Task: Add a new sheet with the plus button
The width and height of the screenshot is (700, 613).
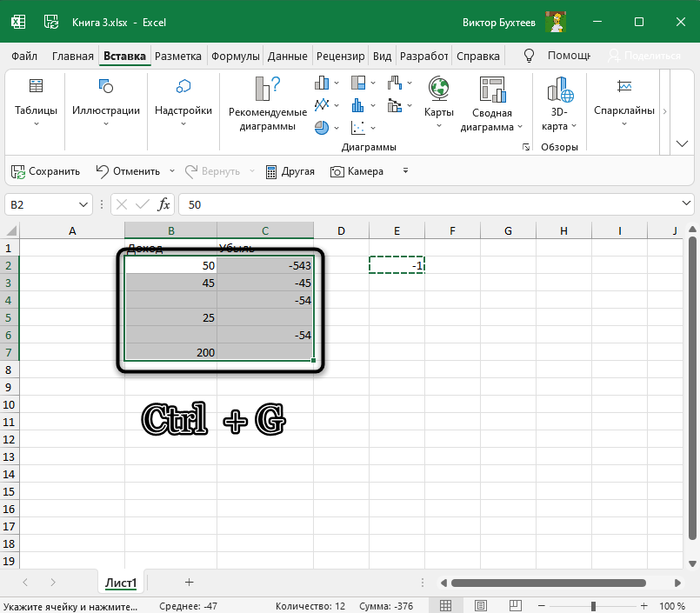Action: click(189, 582)
